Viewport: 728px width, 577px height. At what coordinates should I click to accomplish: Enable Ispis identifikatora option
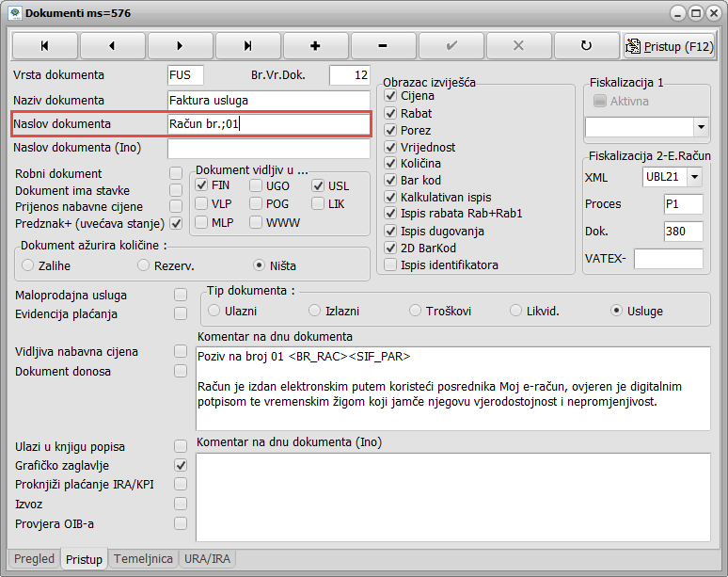coord(391,265)
